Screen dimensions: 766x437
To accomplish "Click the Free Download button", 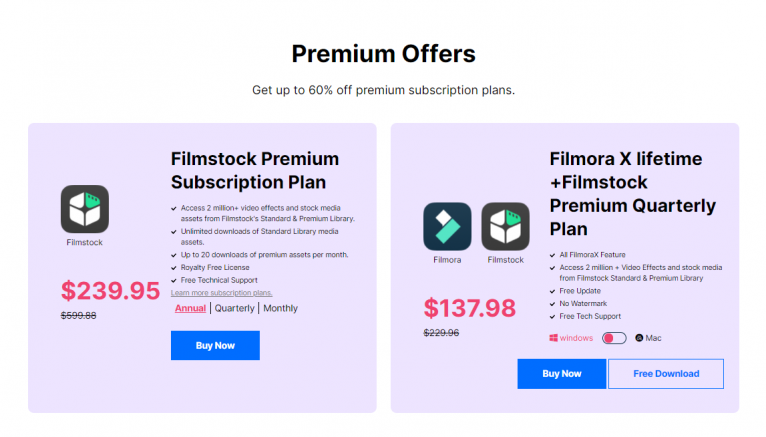I will coord(665,374).
